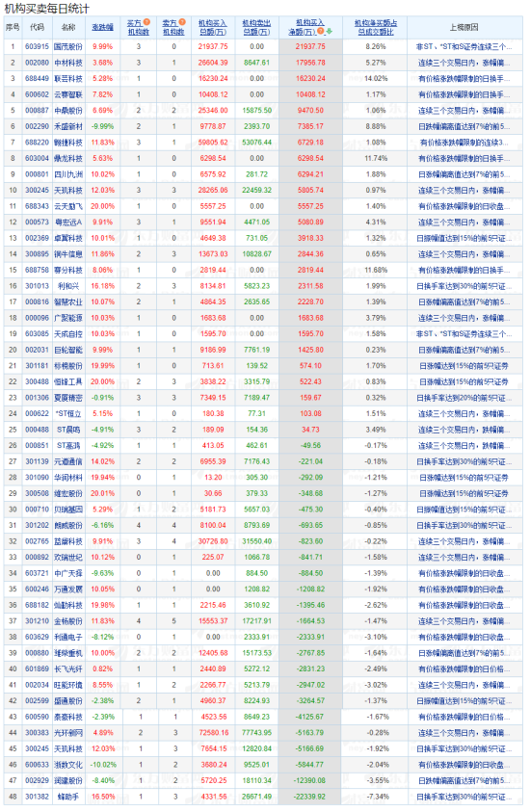
Task: Open stock code 301202 link
Action: [x=37, y=526]
